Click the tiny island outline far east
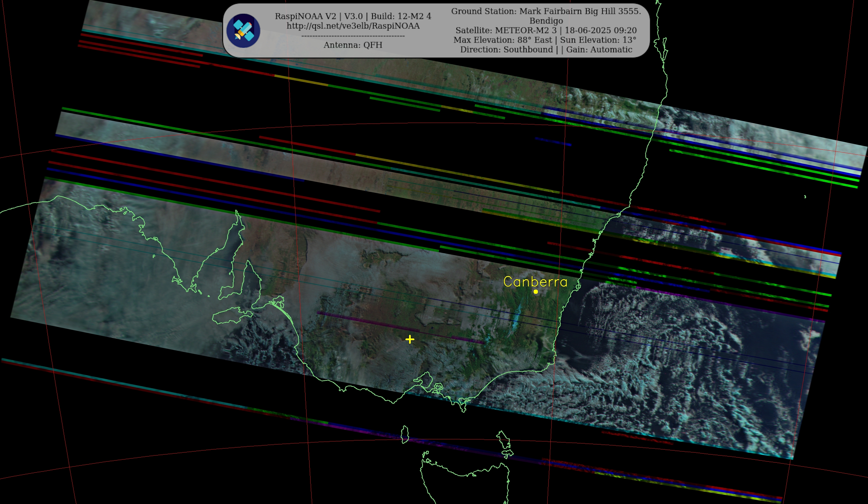Viewport: 868px width, 504px height. [805, 197]
